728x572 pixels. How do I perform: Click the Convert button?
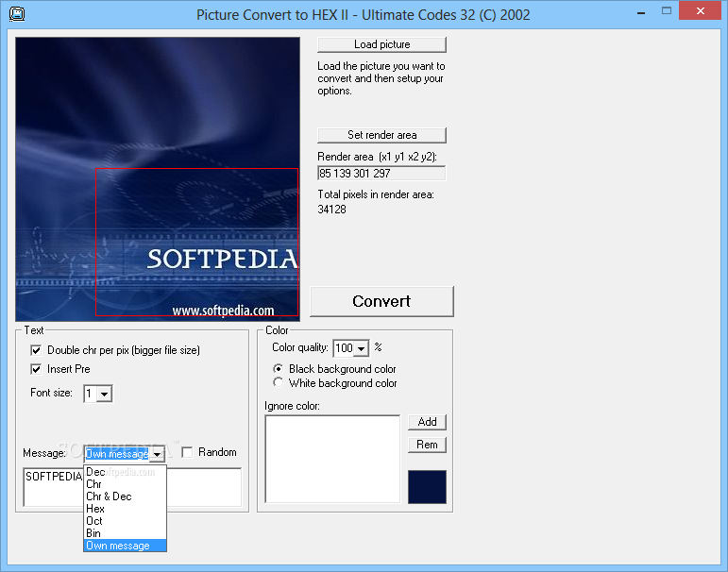click(x=381, y=301)
